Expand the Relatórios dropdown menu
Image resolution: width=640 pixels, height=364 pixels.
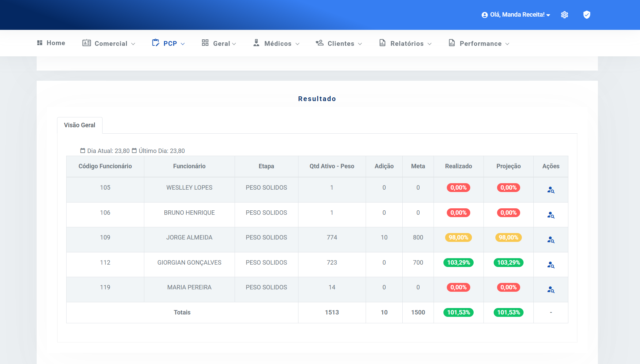tap(405, 43)
